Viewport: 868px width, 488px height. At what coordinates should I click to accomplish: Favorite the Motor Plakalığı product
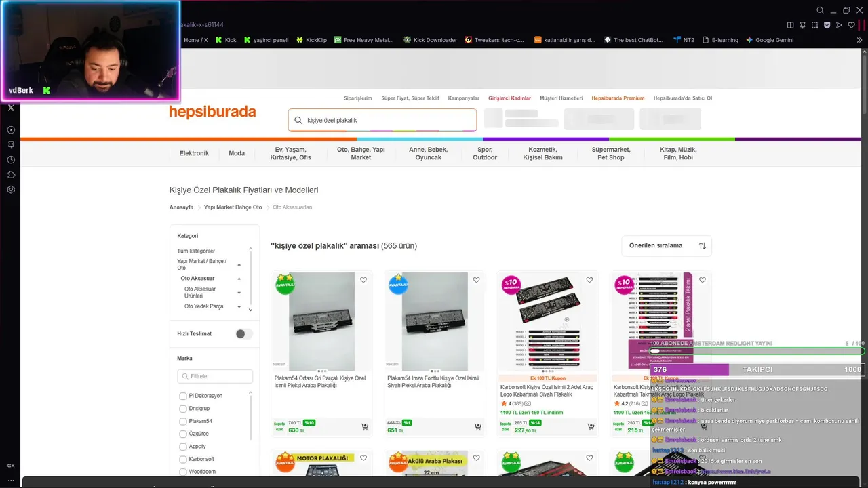click(363, 458)
